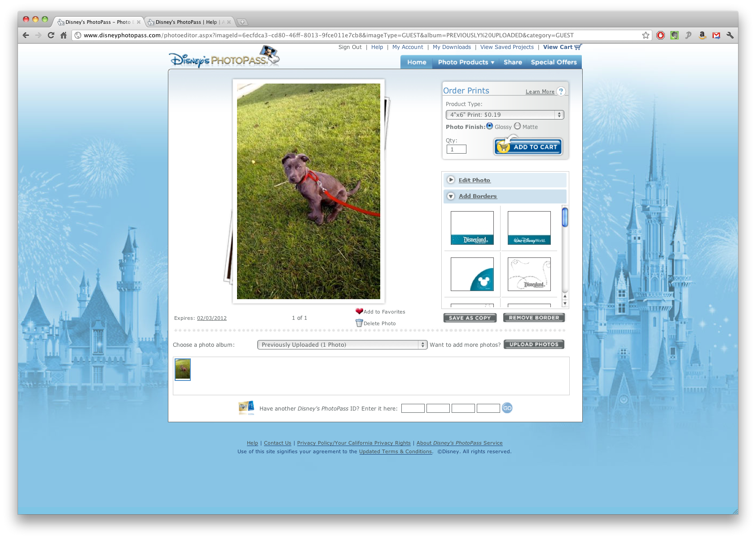Open the browser home icon

click(x=63, y=35)
